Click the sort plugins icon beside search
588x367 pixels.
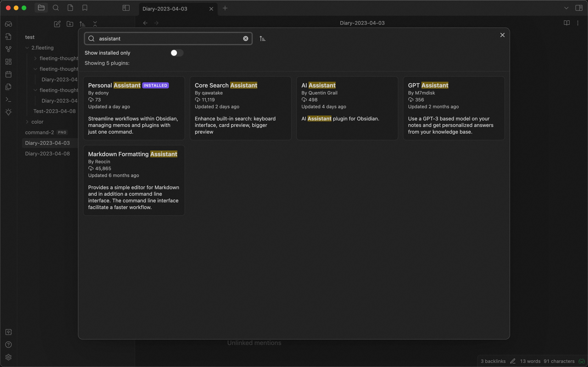[262, 39]
